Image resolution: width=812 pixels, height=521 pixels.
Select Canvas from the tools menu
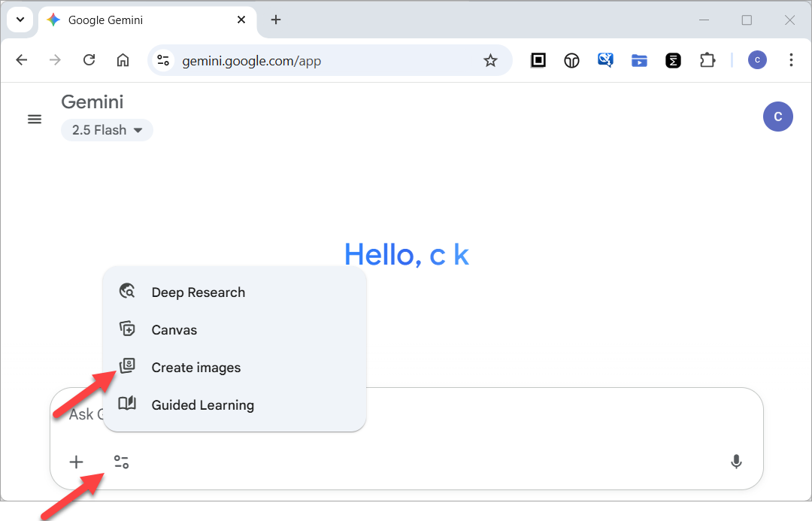click(235, 330)
